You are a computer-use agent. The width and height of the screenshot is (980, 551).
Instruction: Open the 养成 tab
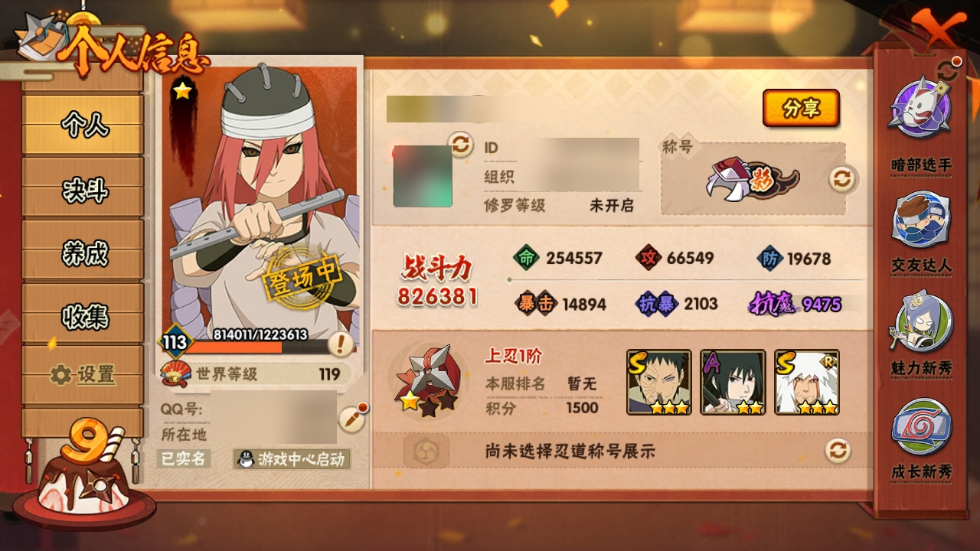pos(83,251)
